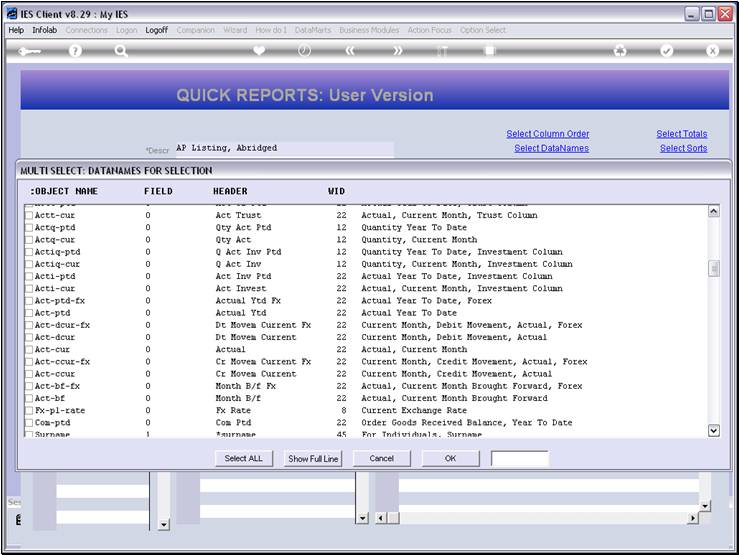Click the OBJECT NAME column heading
This screenshot has width=739, height=555.
(64, 191)
